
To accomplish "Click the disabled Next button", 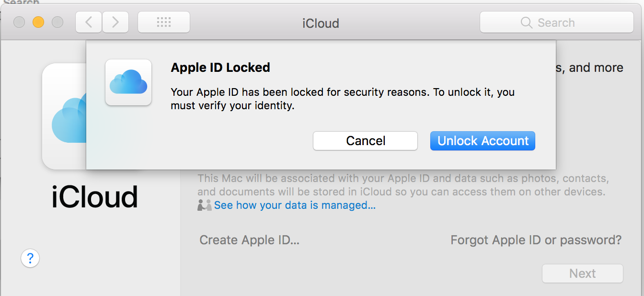I will pyautogui.click(x=582, y=273).
